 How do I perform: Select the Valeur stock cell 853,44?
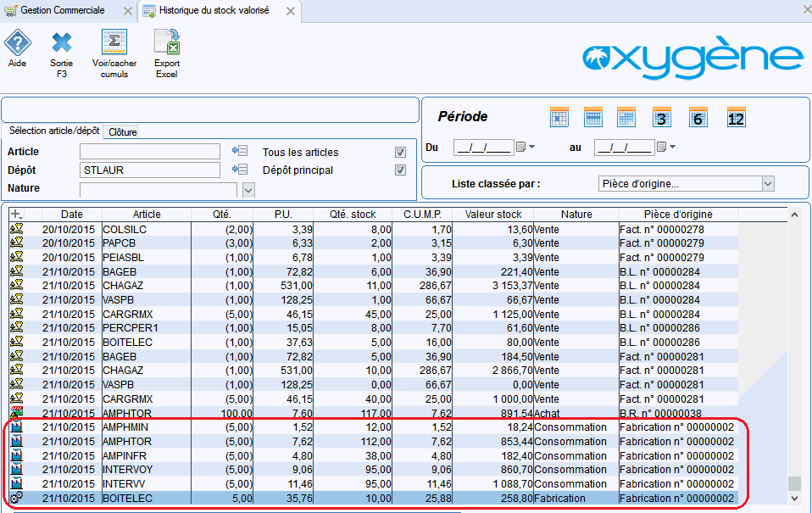(493, 442)
